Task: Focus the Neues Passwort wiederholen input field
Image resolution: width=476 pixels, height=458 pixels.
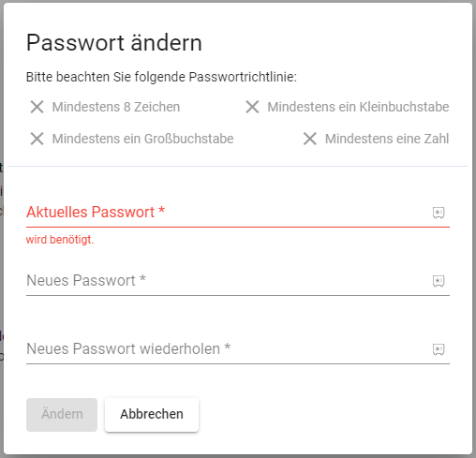Action: tap(228, 349)
